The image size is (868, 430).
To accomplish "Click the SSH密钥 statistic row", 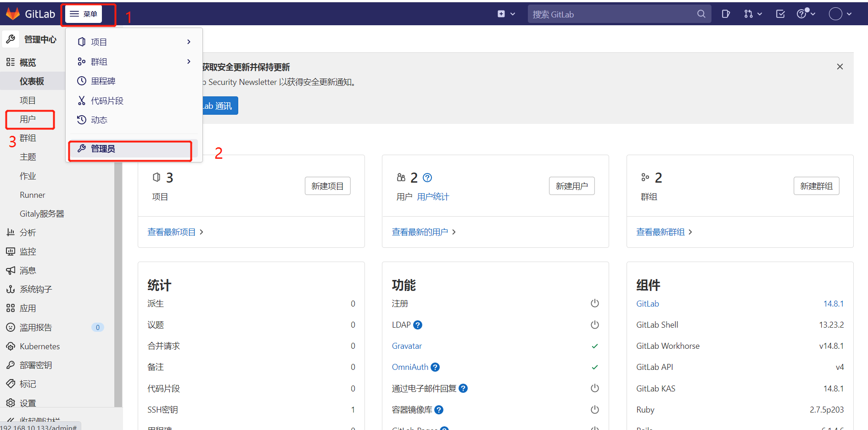I will (252, 410).
